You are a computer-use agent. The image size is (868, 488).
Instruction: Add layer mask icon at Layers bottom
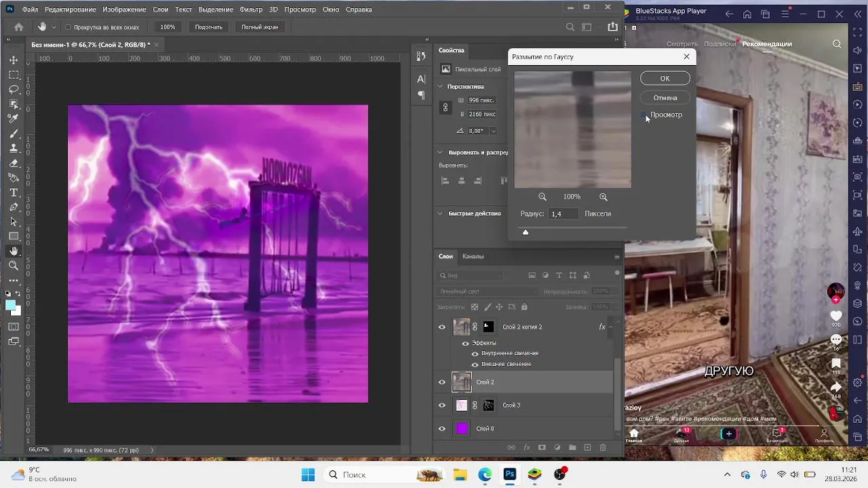pyautogui.click(x=542, y=447)
